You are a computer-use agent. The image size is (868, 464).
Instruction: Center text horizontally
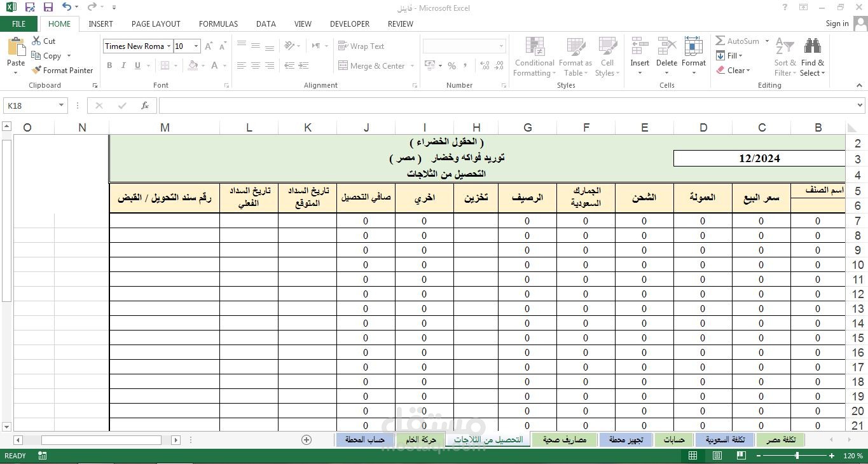click(x=256, y=65)
